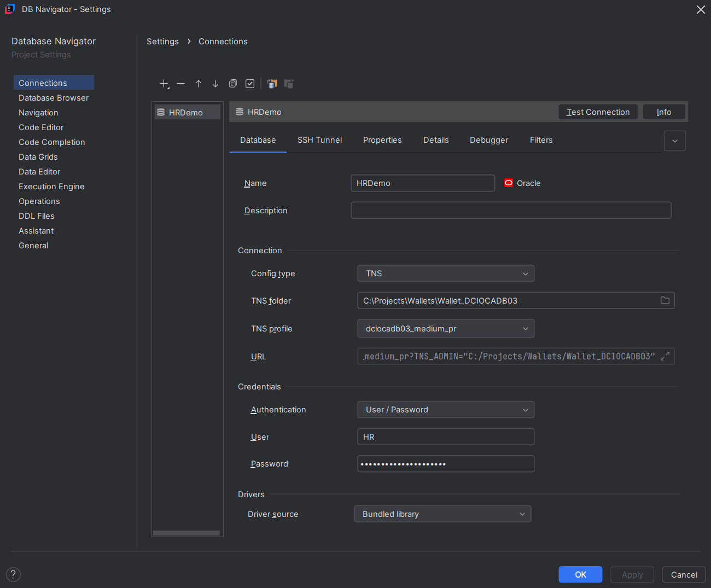Open Data Grids settings

(38, 156)
